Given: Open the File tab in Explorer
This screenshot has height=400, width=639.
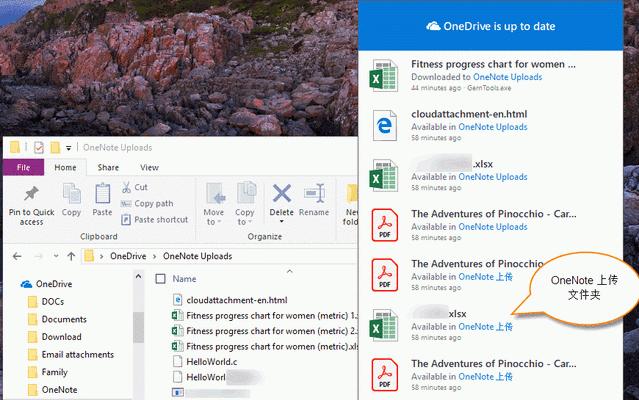Looking at the screenshot, I should point(23,167).
